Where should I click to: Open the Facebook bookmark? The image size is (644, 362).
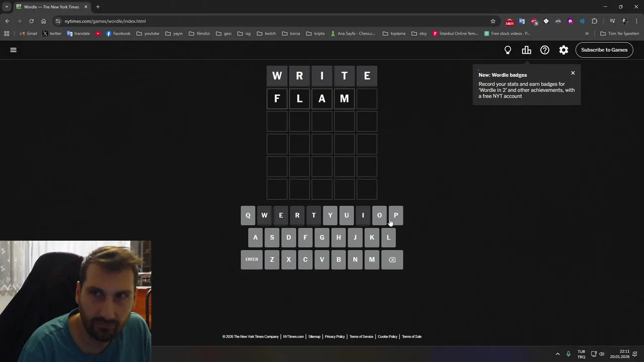point(118,34)
